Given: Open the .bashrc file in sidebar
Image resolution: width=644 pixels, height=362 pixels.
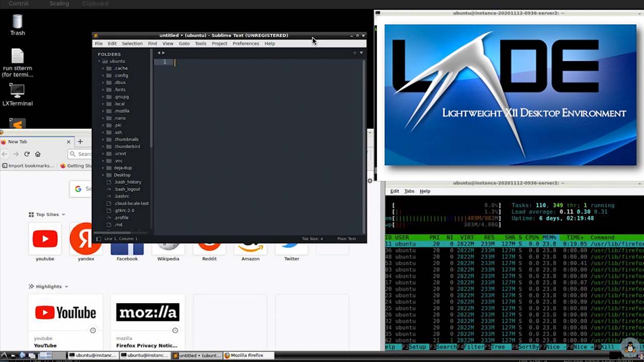Looking at the screenshot, I should pos(121,196).
